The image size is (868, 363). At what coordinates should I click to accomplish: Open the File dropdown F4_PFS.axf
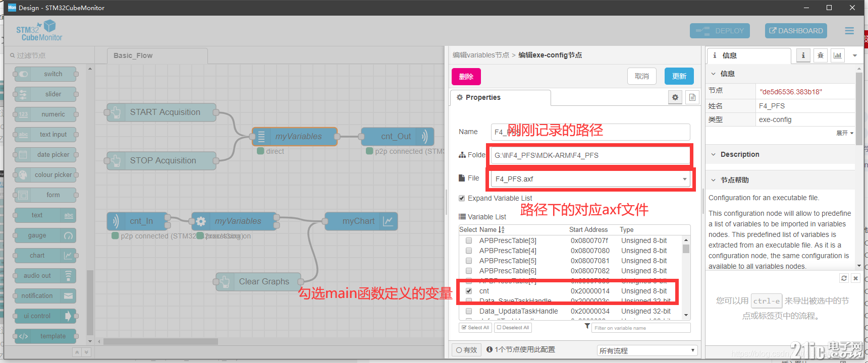[590, 179]
